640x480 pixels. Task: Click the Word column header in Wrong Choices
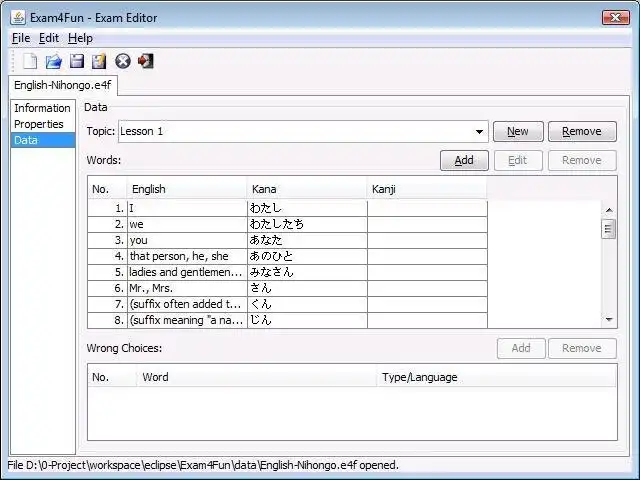(x=256, y=377)
